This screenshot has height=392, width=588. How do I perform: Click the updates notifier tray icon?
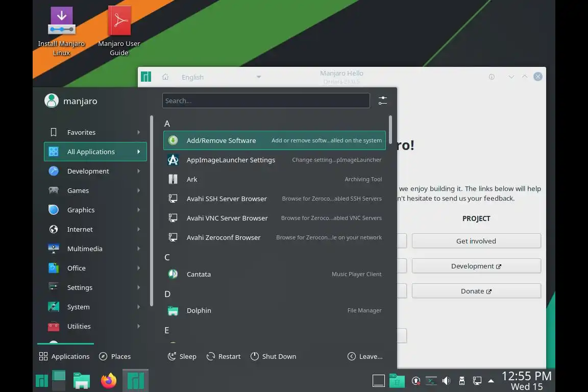pos(416,381)
